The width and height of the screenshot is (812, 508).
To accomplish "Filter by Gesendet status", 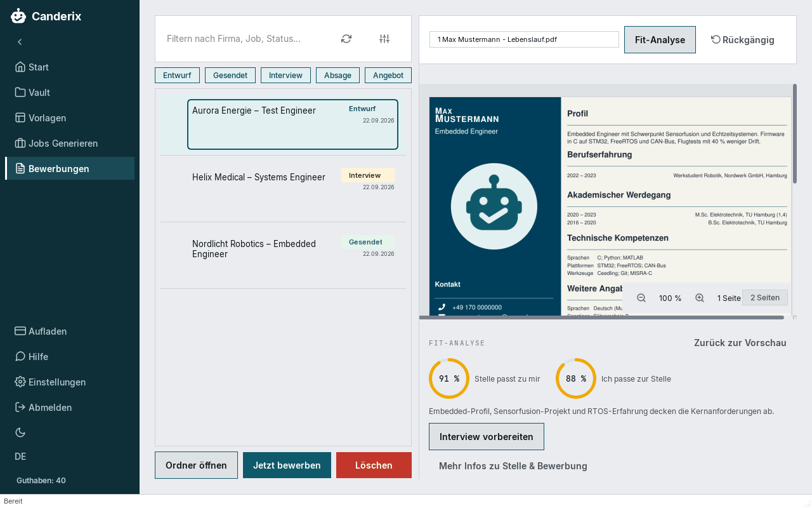I will click(230, 75).
